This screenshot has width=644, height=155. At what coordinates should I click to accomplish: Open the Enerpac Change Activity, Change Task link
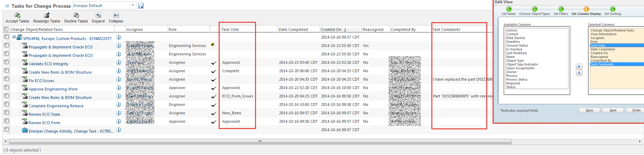click(71, 131)
